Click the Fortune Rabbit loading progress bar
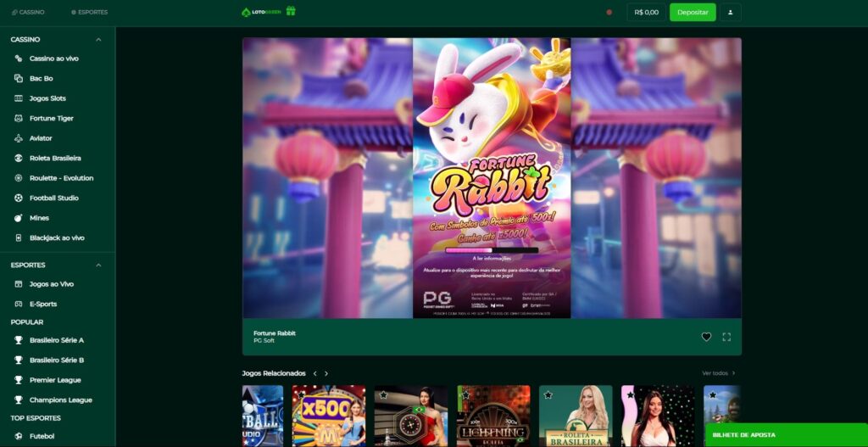Screen dimensions: 868x447 [x=492, y=250]
